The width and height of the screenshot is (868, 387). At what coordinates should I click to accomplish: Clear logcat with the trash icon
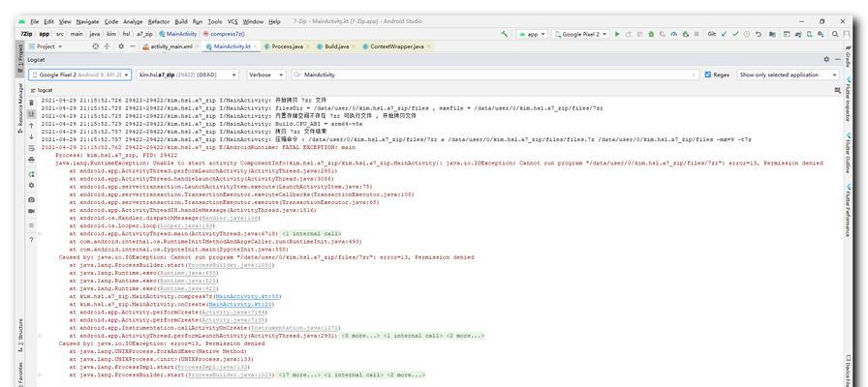31,103
